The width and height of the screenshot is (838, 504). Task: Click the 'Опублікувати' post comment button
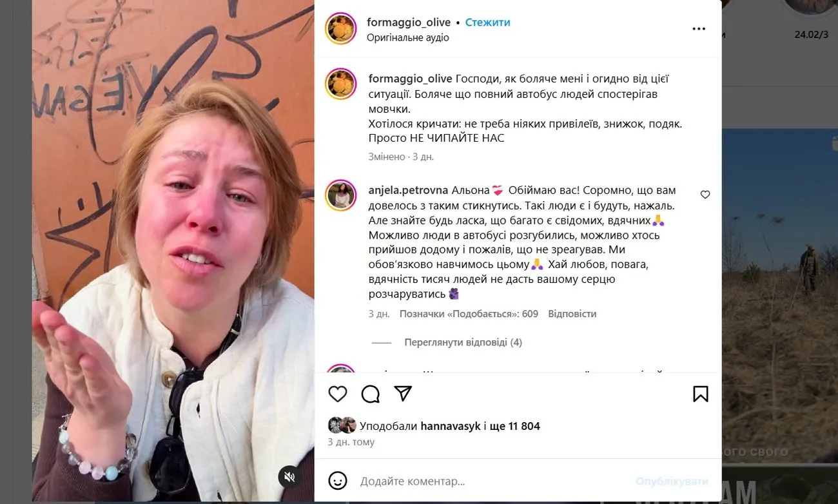pyautogui.click(x=672, y=481)
